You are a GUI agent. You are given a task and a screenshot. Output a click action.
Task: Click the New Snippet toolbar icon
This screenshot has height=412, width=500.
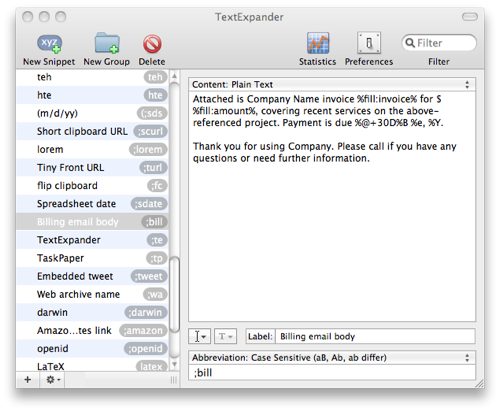click(x=49, y=44)
